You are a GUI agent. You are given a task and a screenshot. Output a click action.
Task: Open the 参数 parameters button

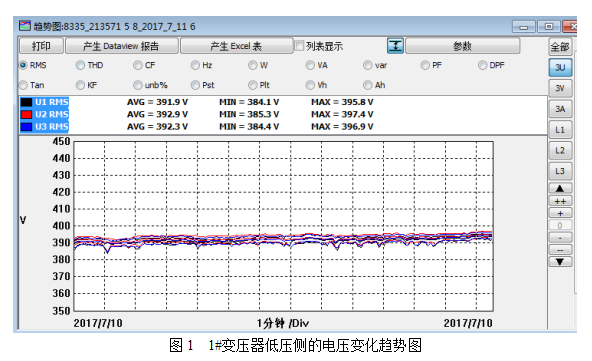click(x=462, y=46)
